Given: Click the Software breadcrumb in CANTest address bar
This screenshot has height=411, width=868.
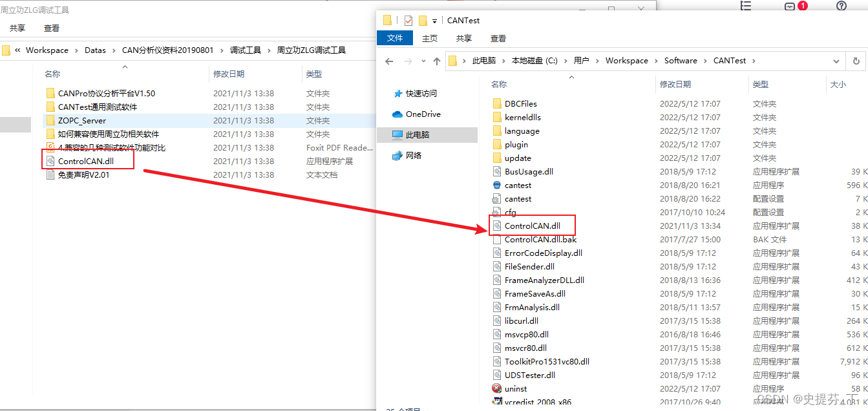Looking at the screenshot, I should [681, 60].
